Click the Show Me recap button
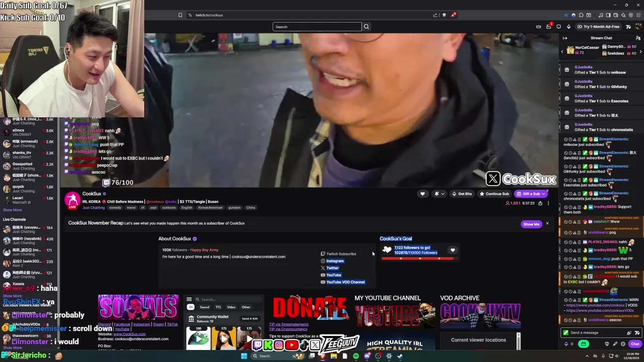The height and width of the screenshot is (362, 644). coord(531,224)
